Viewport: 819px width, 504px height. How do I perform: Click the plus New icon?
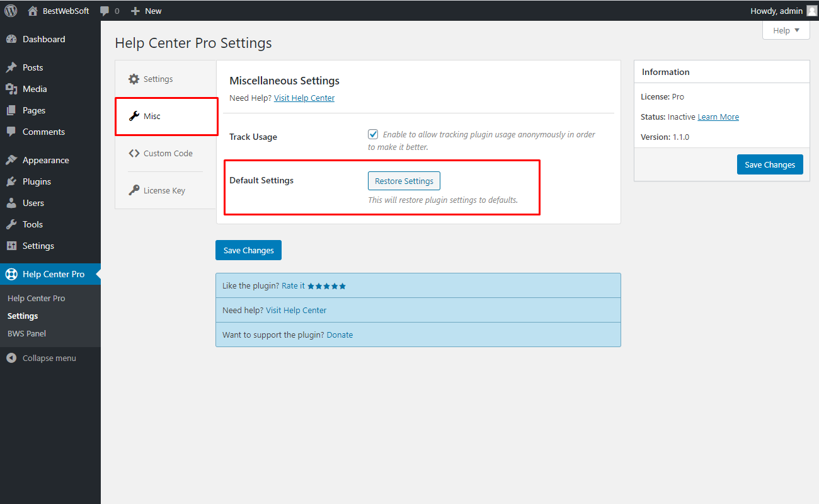[x=135, y=11]
